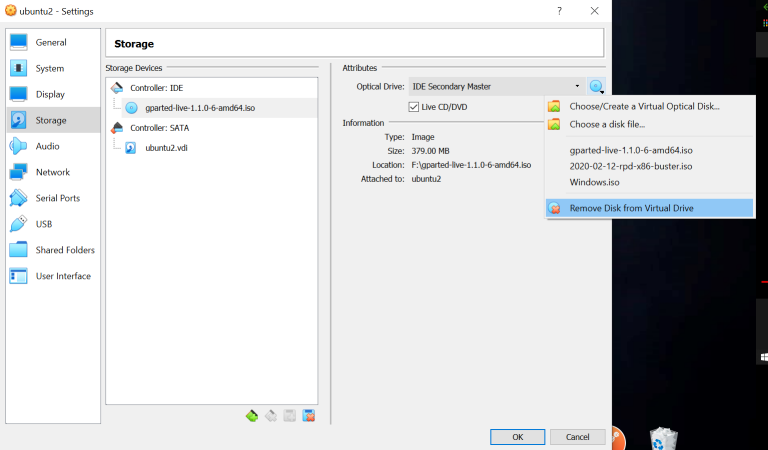Expand the Optical Drive dropdown

(x=496, y=87)
